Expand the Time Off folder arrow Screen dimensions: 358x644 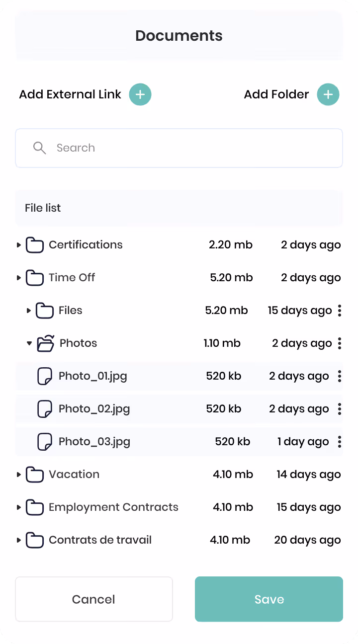click(x=19, y=278)
